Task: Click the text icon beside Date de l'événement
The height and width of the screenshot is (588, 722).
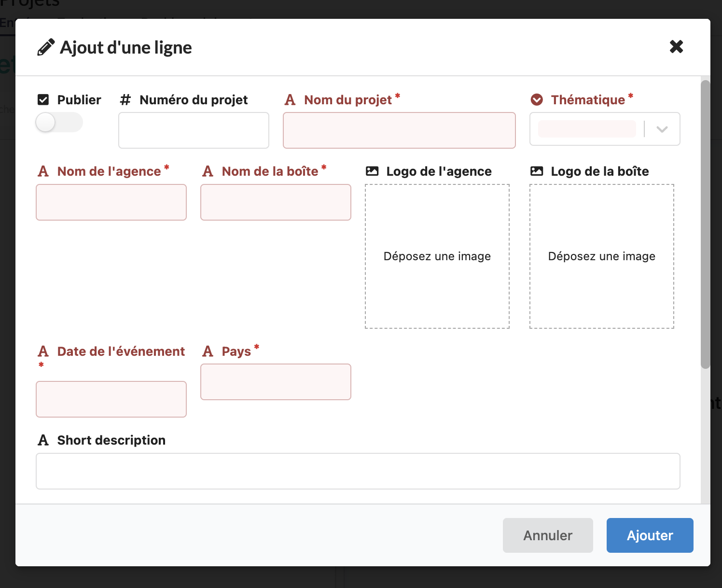Action: point(43,351)
